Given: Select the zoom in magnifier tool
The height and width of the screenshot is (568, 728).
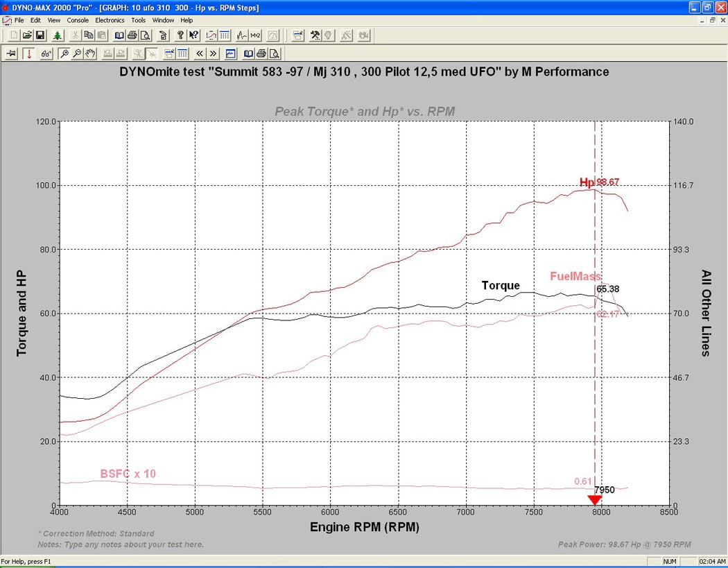Looking at the screenshot, I should pos(64,53).
